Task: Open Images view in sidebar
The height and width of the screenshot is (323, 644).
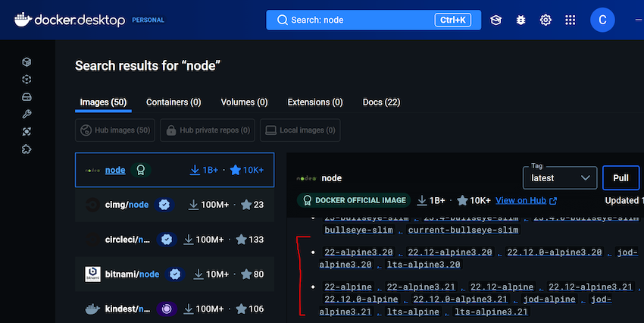Action: coord(27,80)
